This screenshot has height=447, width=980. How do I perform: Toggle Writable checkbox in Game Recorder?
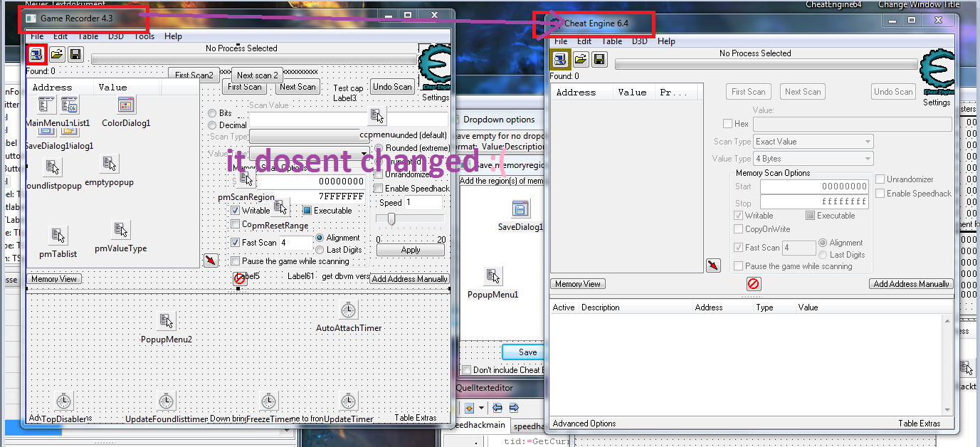(236, 211)
